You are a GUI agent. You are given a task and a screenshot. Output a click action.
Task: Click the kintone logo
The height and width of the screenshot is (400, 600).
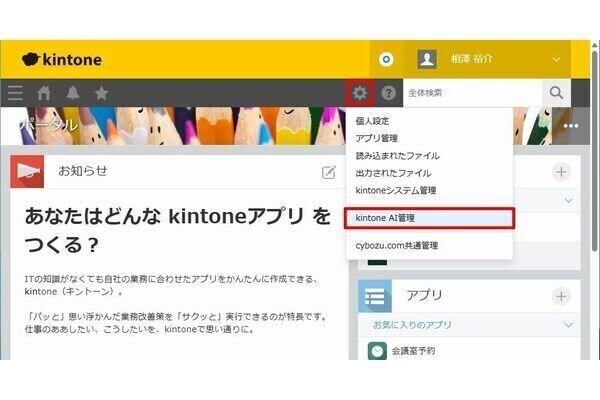[62, 59]
